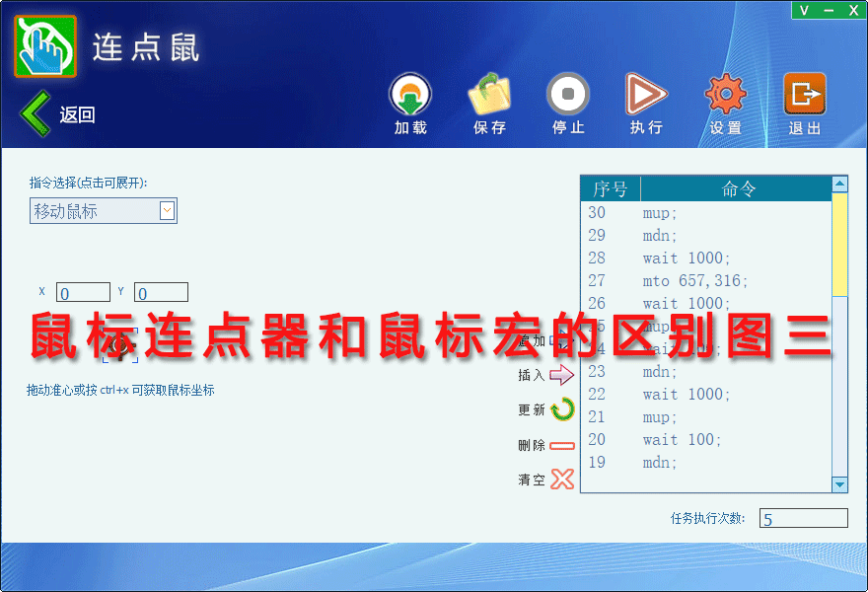Update command with 更新 refresh icon
The image size is (868, 592).
click(562, 409)
